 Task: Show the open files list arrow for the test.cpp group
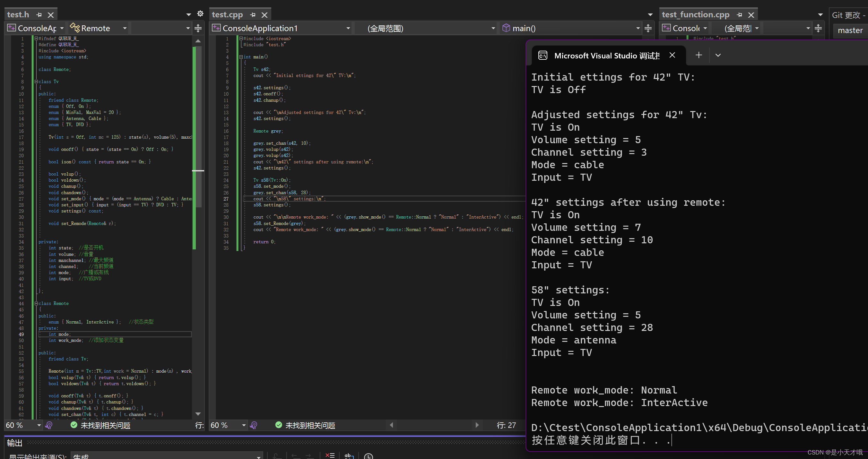tap(650, 14)
